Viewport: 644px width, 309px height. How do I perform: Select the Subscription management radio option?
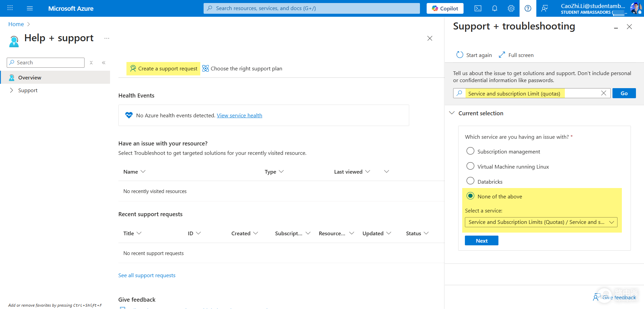[471, 151]
